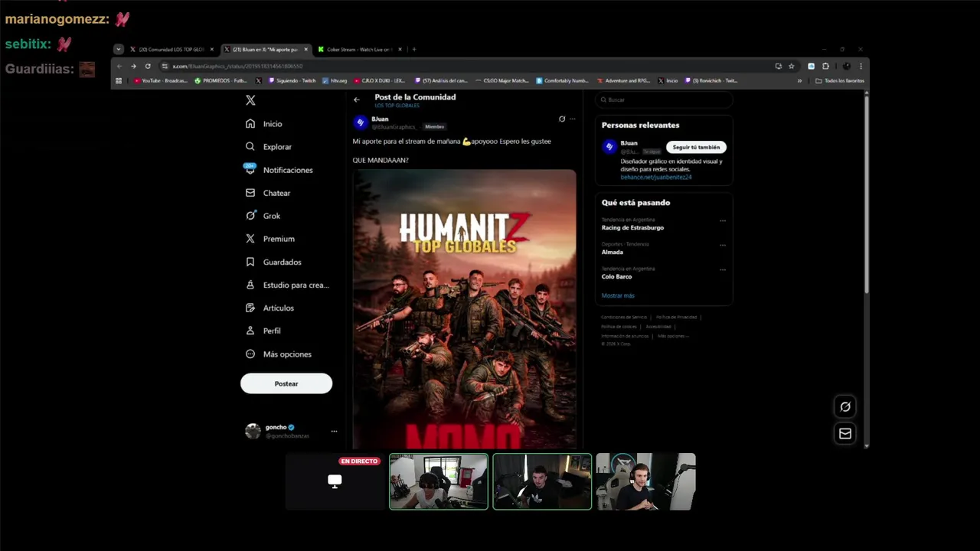Click the browser forward button
Screen dimensions: 980x551
pos(133,66)
